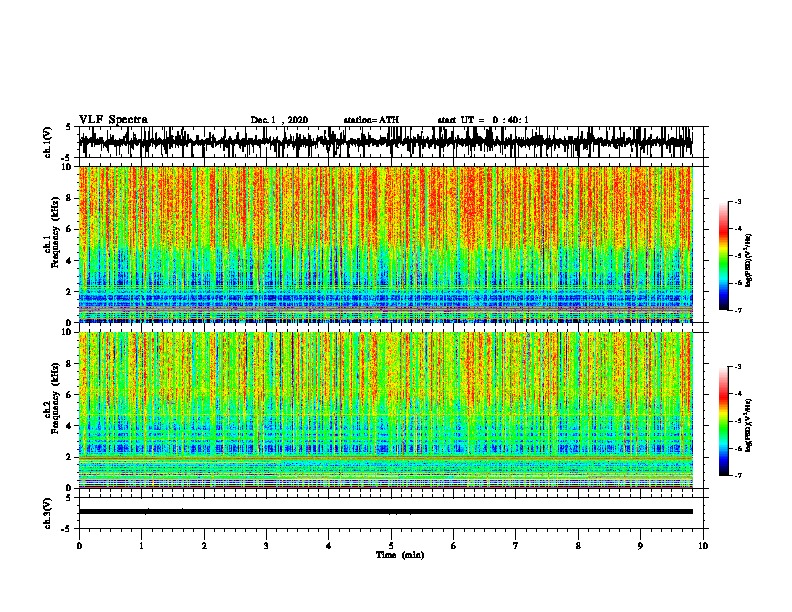This screenshot has width=792, height=612.
Task: Click the ch.1 frequency tick label "2"
Action: [69, 291]
